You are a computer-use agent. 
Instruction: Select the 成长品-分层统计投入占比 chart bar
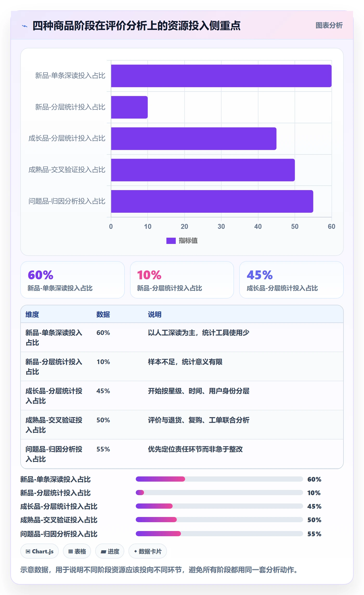click(x=194, y=139)
